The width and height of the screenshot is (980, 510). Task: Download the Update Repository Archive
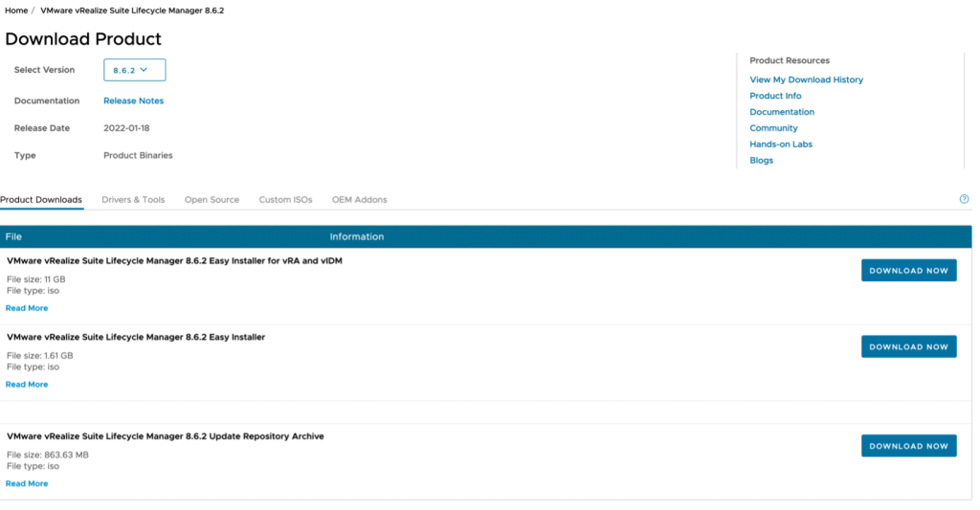tap(909, 446)
